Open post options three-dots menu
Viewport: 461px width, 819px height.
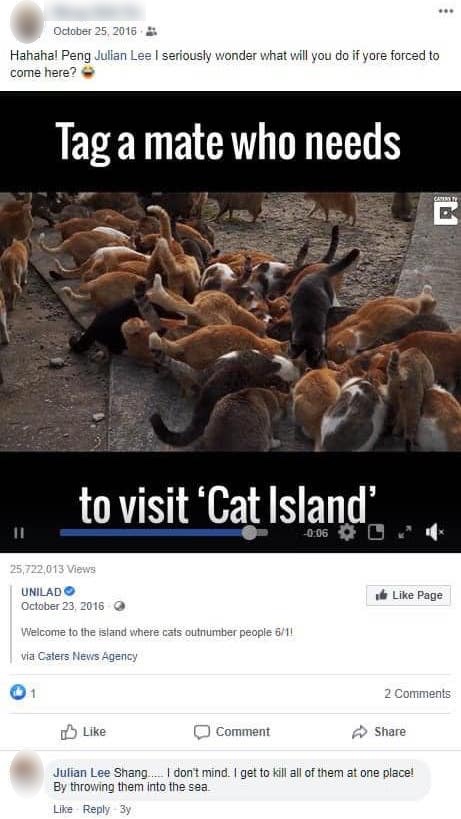(445, 10)
